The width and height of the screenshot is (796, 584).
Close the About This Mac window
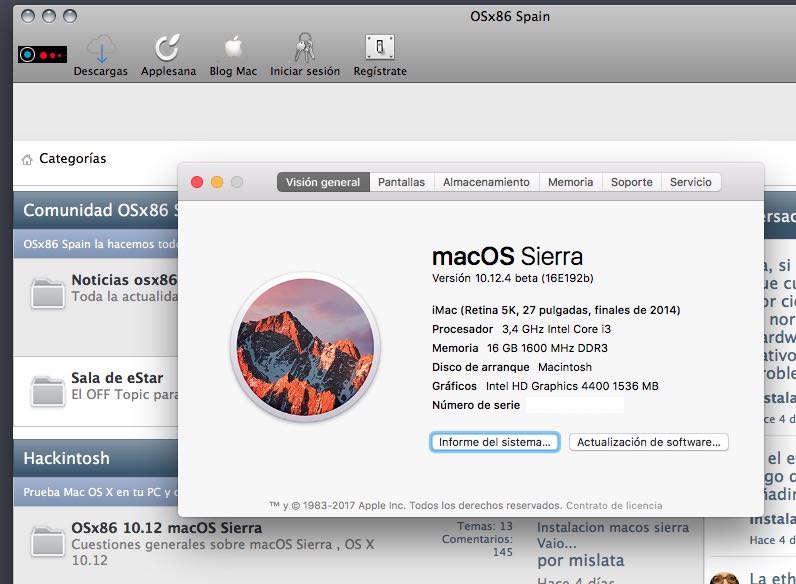point(197,182)
